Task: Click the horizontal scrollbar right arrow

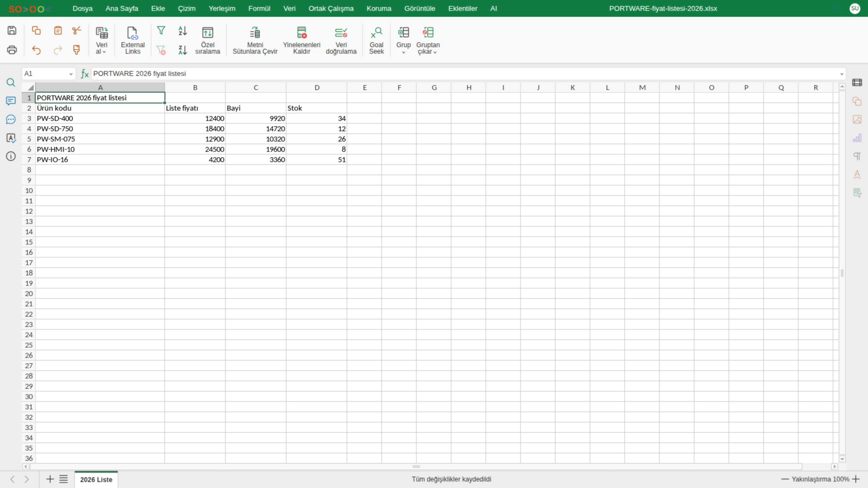Action: [x=834, y=466]
